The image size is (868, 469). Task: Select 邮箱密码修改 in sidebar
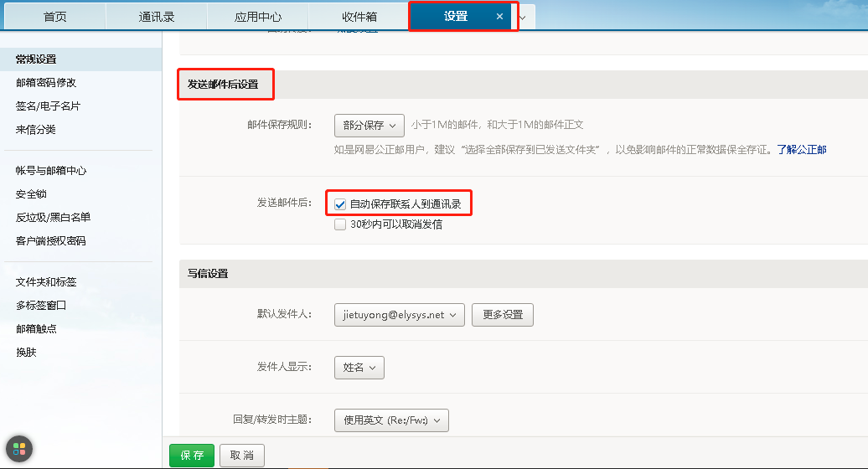46,83
